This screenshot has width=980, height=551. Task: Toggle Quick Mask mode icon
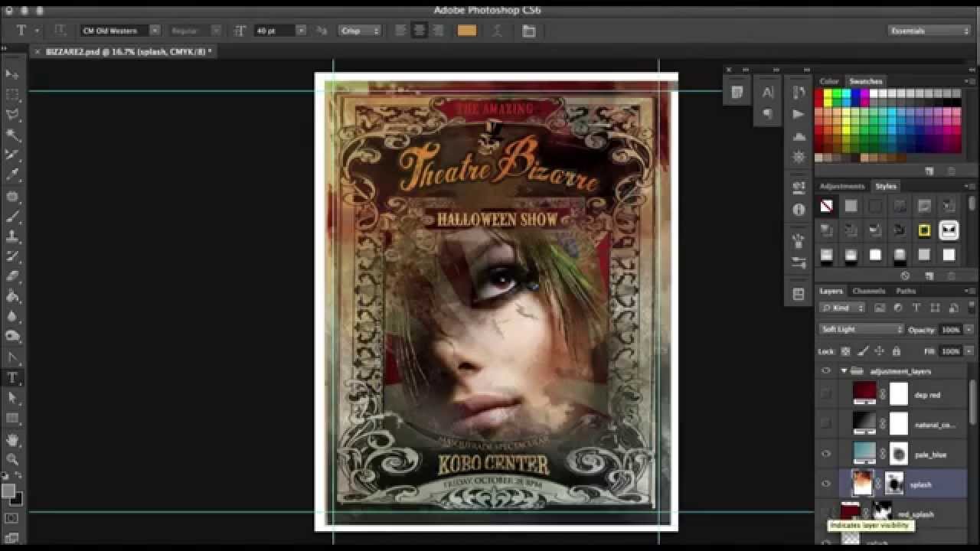point(11,518)
